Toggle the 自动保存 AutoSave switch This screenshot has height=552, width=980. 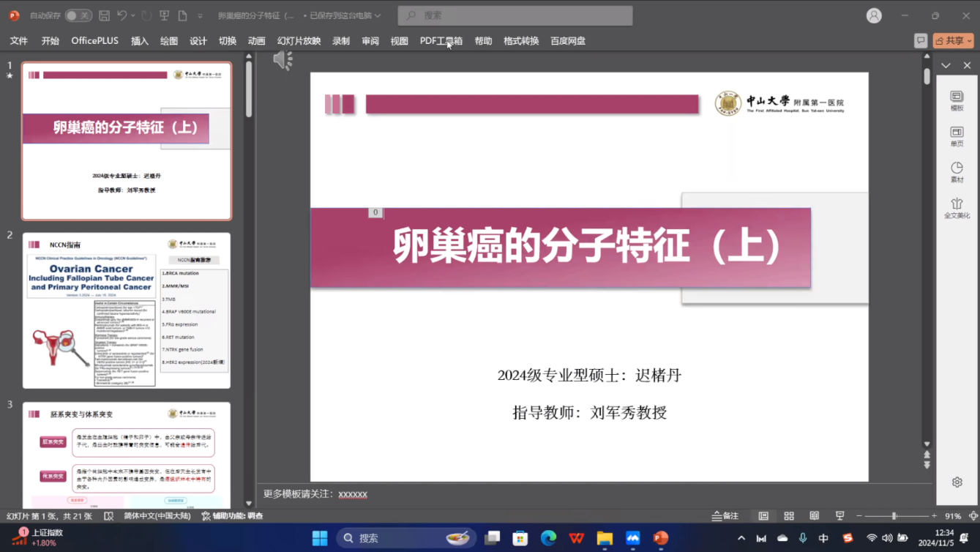tap(78, 15)
